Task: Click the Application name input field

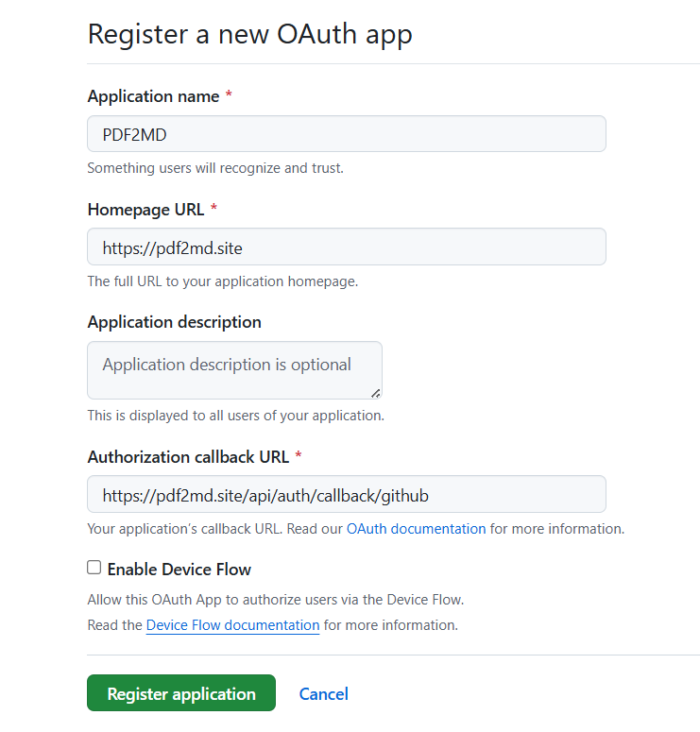Action: 347,134
